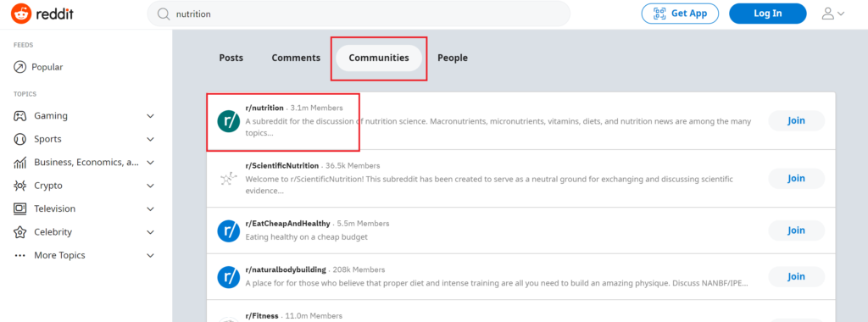The height and width of the screenshot is (322, 868).
Task: Switch to the People tab
Action: click(x=453, y=58)
